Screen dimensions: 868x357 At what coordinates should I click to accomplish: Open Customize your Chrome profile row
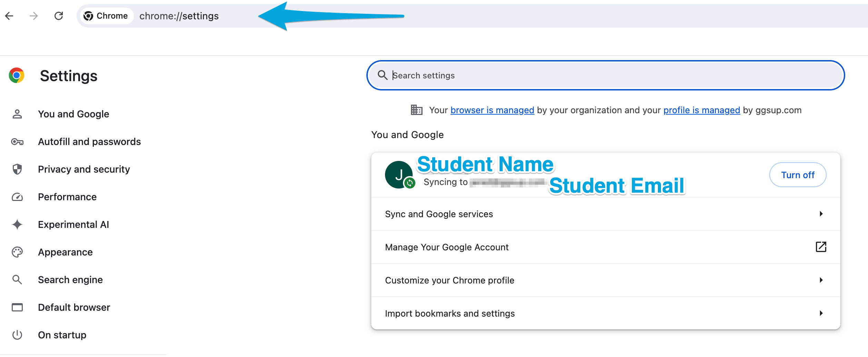click(605, 280)
